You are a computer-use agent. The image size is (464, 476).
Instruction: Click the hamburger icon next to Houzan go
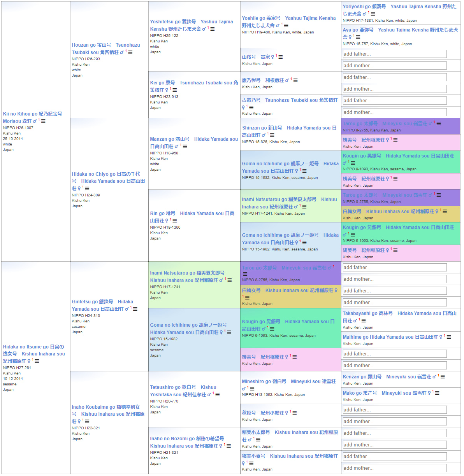click(130, 52)
